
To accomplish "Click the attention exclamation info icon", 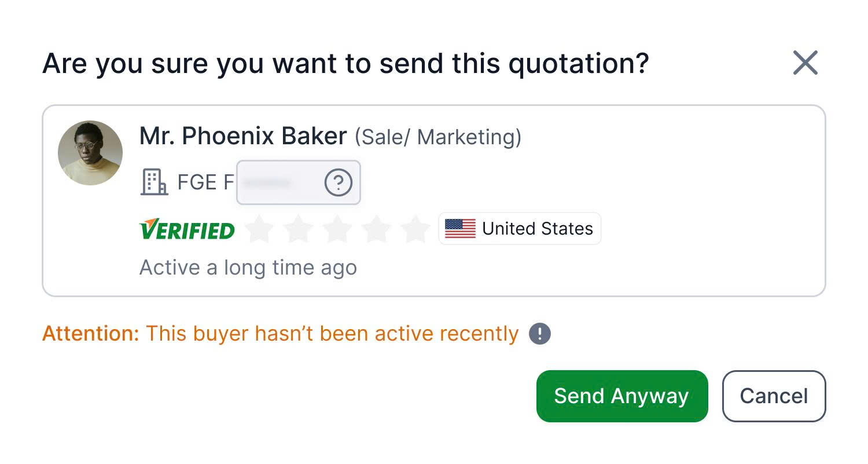I will click(540, 334).
